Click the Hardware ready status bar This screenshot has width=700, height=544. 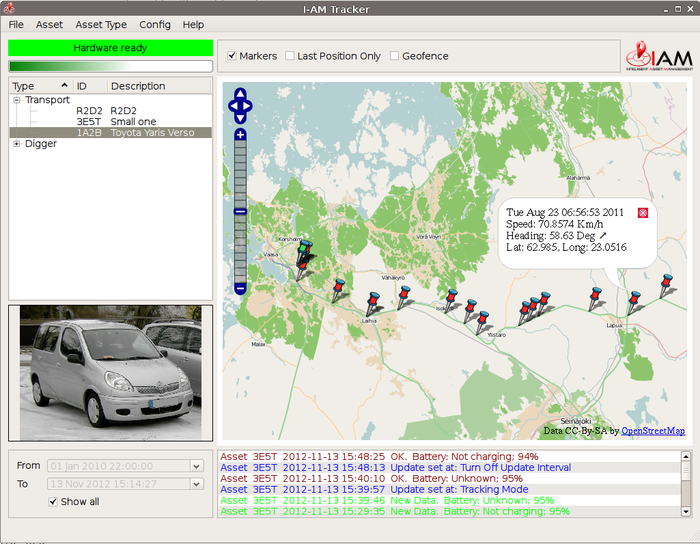pyautogui.click(x=110, y=48)
